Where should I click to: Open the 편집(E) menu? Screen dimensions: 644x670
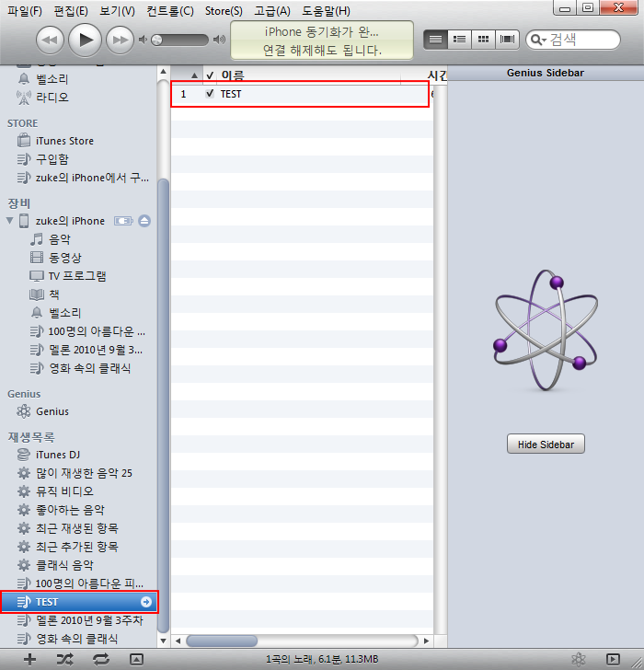[71, 11]
